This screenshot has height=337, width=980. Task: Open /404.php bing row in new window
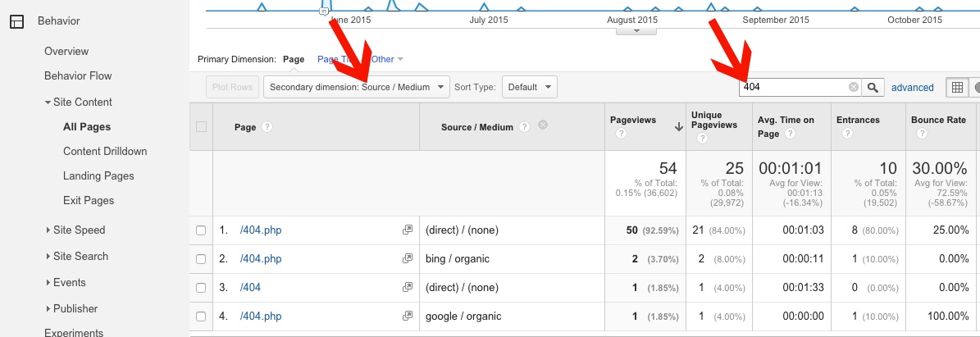[x=407, y=258]
